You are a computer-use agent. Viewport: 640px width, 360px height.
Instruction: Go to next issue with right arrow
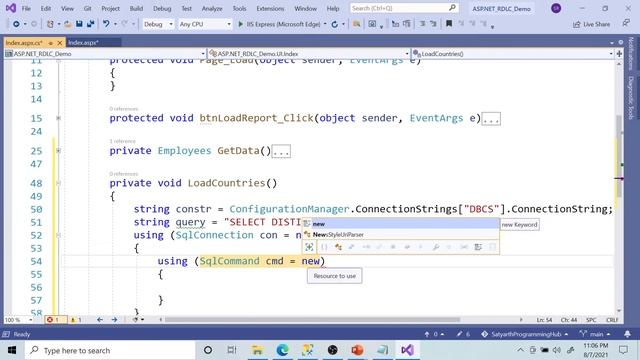coord(114,320)
